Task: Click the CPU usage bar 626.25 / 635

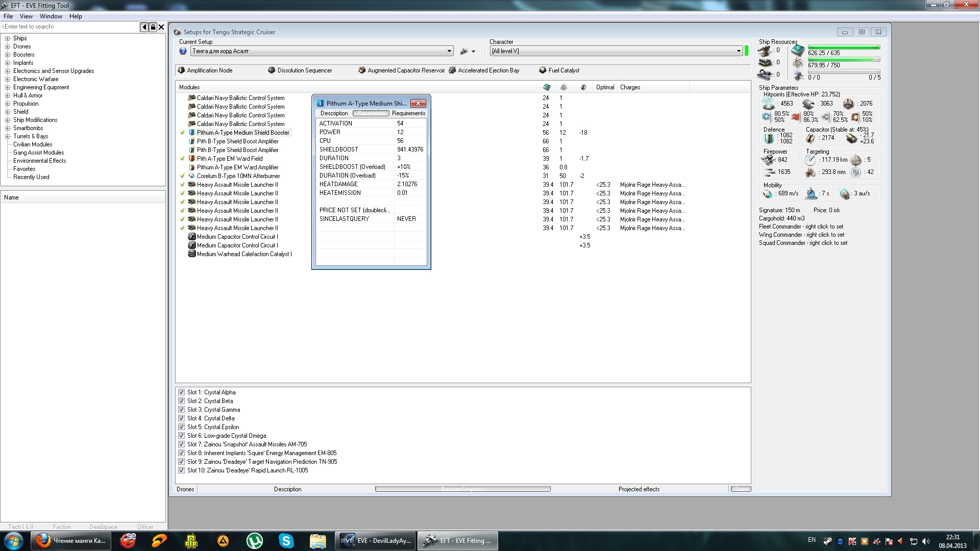Action: (844, 48)
